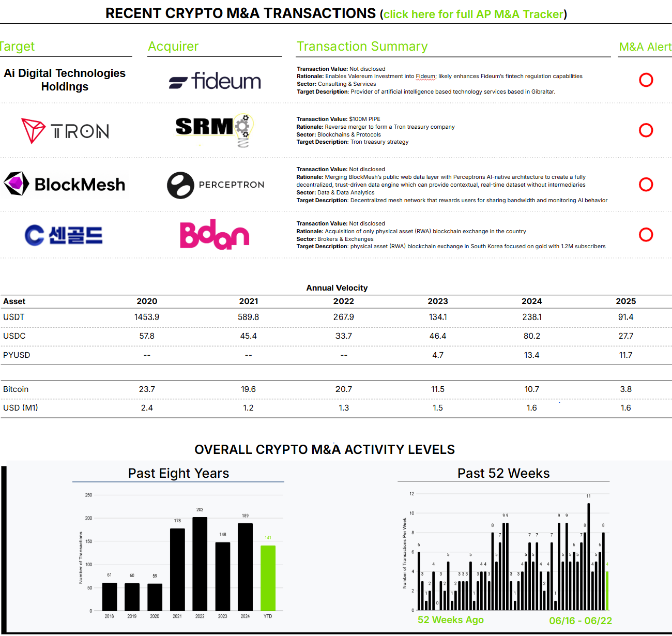Click the USDT row label
Screen dimensions: 672x636
(x=14, y=317)
